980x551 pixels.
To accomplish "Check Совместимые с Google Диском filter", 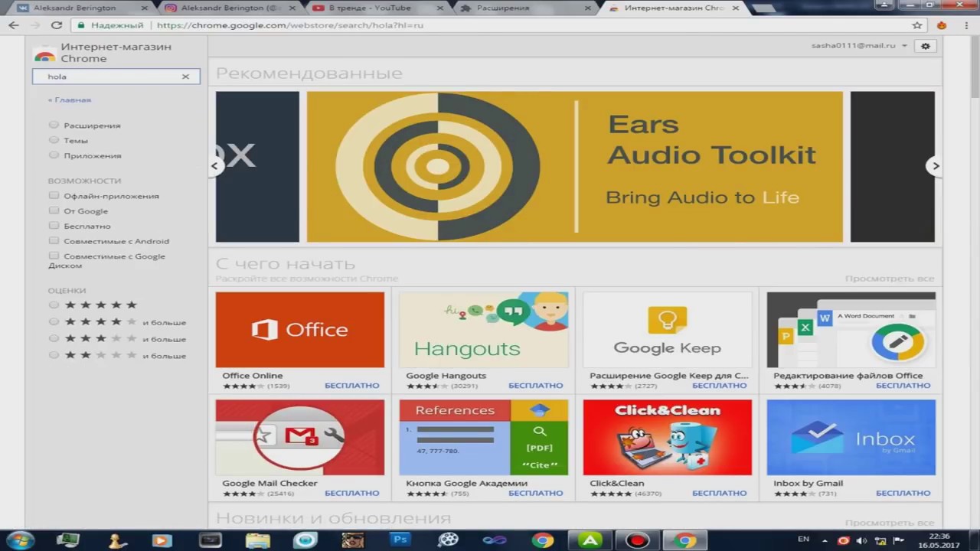I will point(54,256).
